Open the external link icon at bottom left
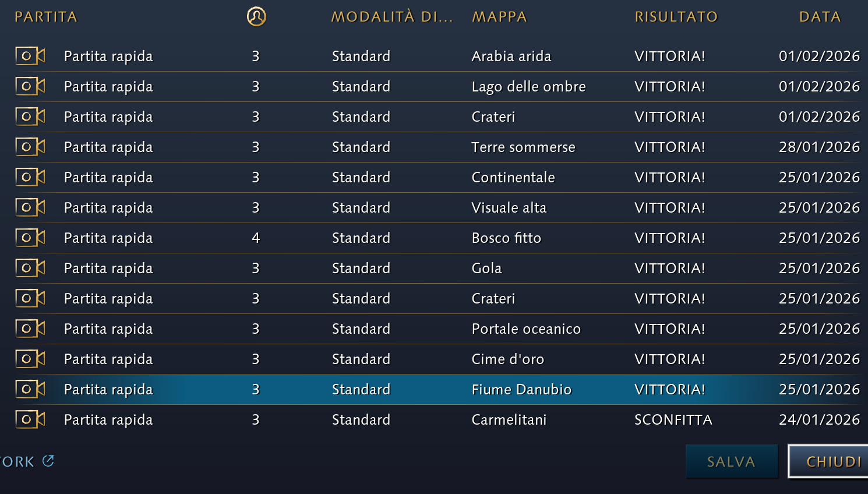The height and width of the screenshot is (494, 868). pyautogui.click(x=48, y=461)
